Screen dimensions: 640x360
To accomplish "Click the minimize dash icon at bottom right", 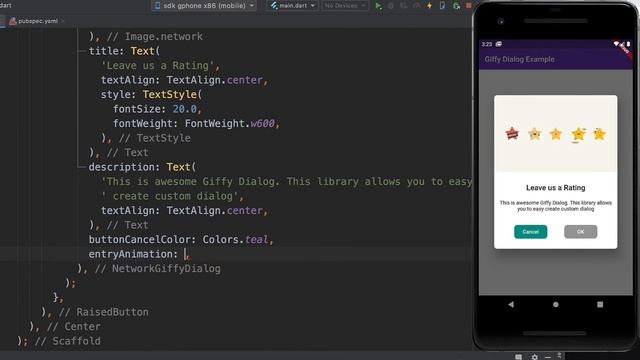I will click(x=548, y=357).
